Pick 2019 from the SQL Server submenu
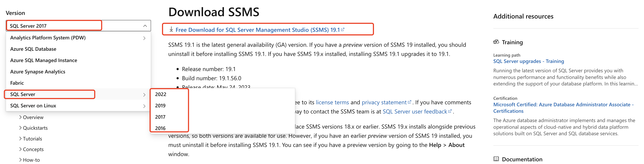The width and height of the screenshot is (644, 164). pos(160,106)
